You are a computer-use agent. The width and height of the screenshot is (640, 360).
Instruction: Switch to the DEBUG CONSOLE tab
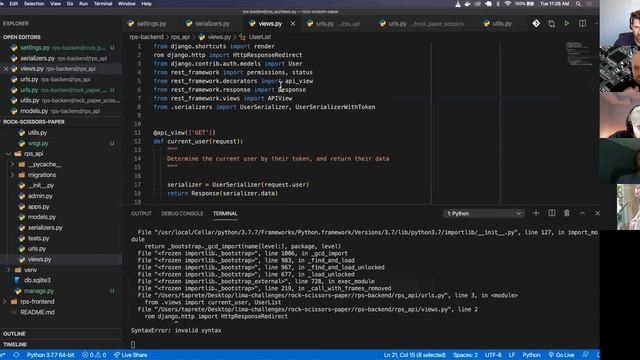tap(182, 213)
